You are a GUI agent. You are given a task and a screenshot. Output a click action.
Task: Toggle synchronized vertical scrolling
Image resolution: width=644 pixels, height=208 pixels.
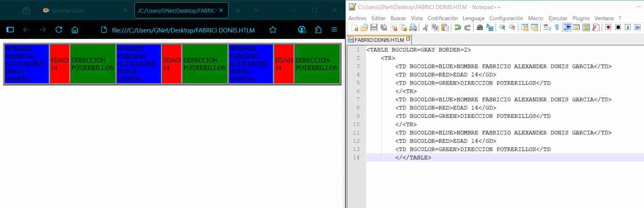click(x=525, y=27)
